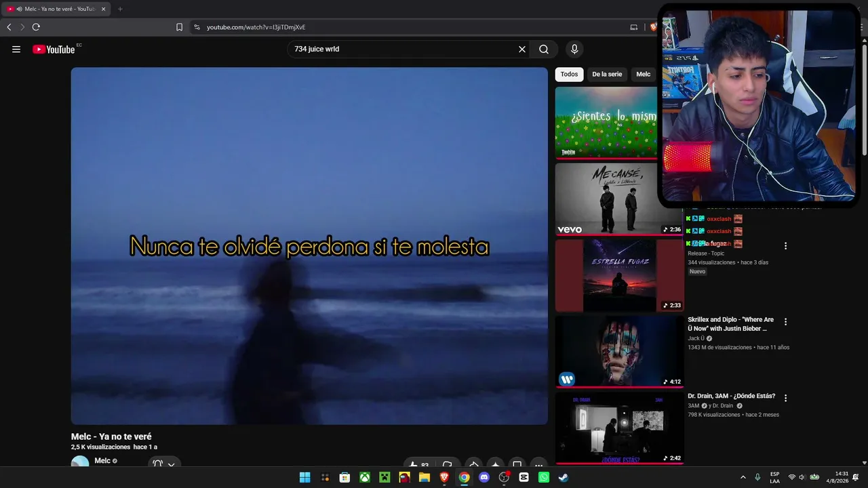Open "Dr. Drain, 3AM - ¿Dónde Estás?" title

click(731, 396)
